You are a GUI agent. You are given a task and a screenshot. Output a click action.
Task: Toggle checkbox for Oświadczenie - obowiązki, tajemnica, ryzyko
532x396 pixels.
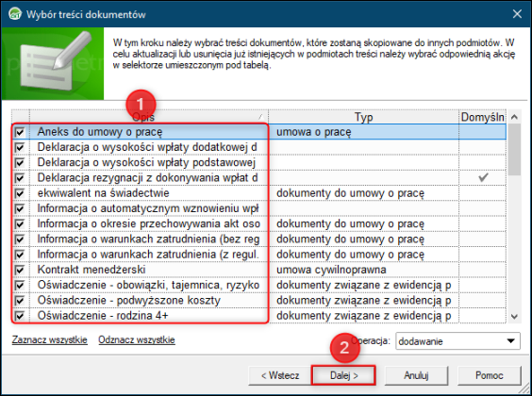pos(20,285)
